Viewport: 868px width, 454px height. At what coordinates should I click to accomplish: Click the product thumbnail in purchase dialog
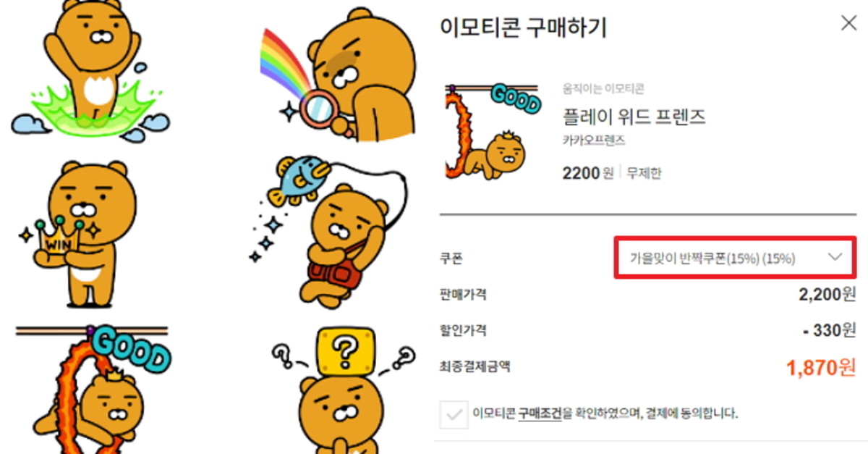491,132
